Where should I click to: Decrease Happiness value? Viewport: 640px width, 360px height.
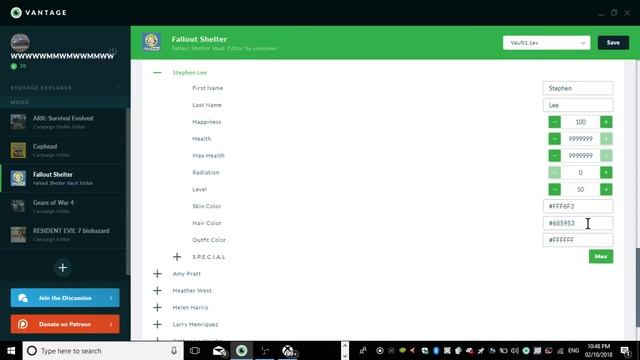pyautogui.click(x=554, y=122)
